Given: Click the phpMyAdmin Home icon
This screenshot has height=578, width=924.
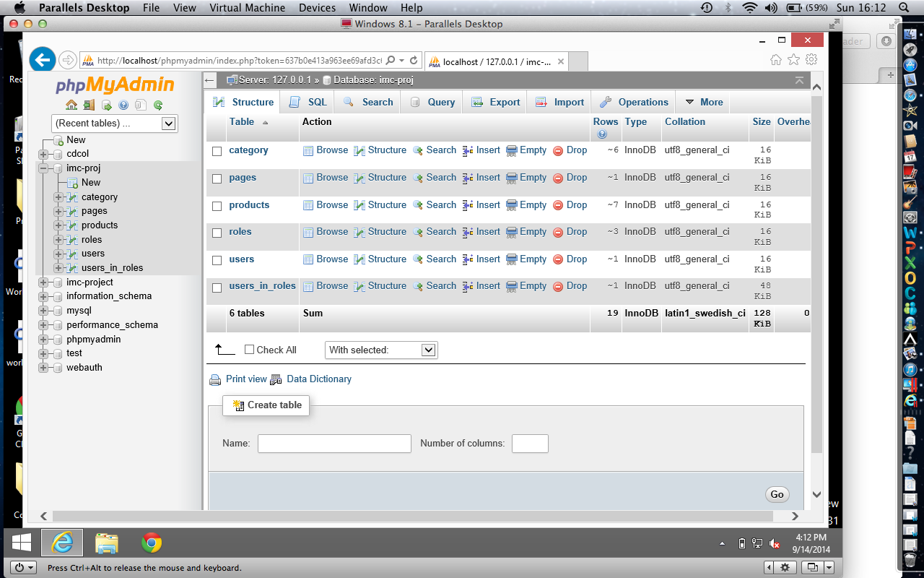Looking at the screenshot, I should (x=71, y=105).
